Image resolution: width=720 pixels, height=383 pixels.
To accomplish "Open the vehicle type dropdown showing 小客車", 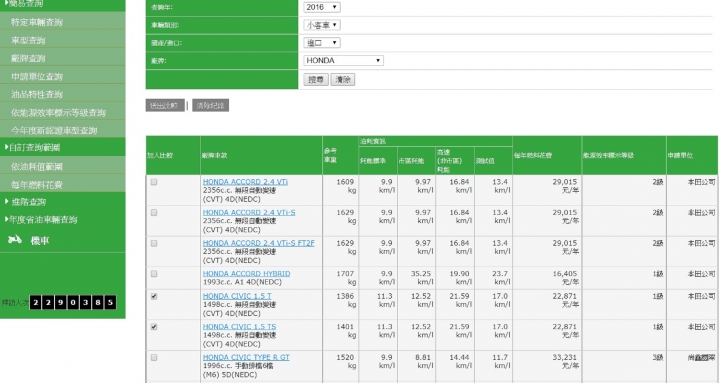I will pos(321,25).
